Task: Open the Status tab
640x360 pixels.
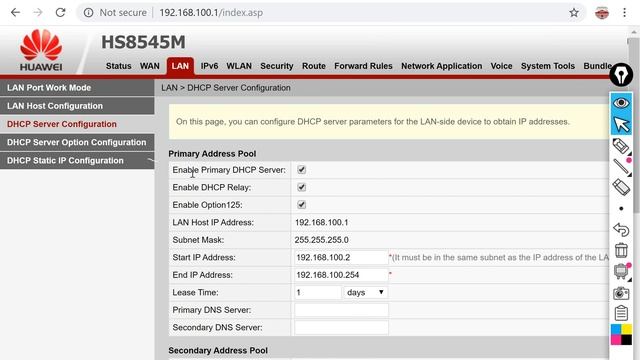Action: [x=118, y=66]
